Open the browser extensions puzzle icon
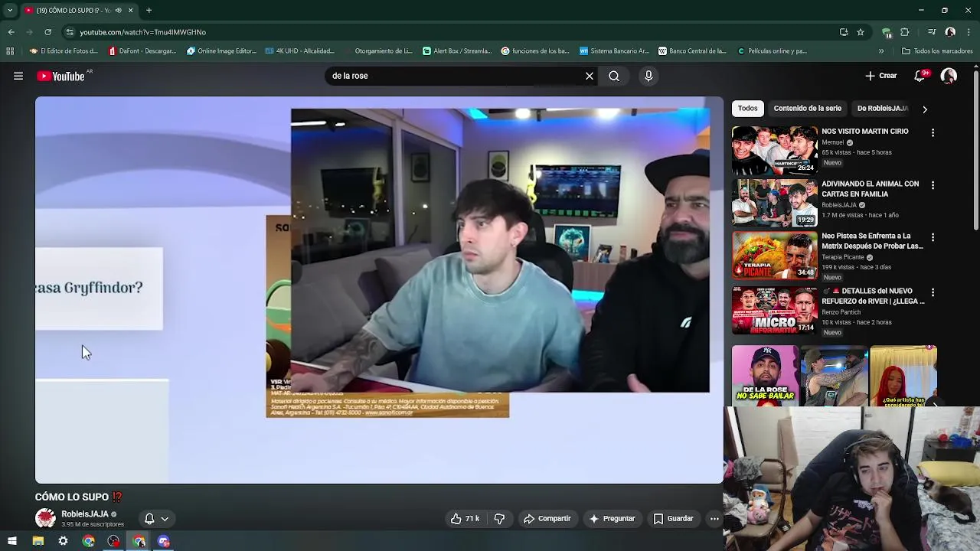The height and width of the screenshot is (551, 980). 905,32
